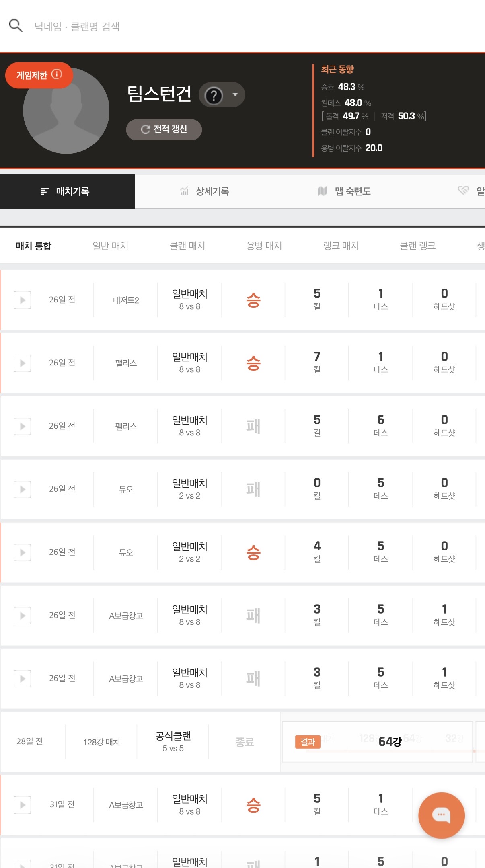
Task: Select the 클랜 매치 filter
Action: [187, 246]
